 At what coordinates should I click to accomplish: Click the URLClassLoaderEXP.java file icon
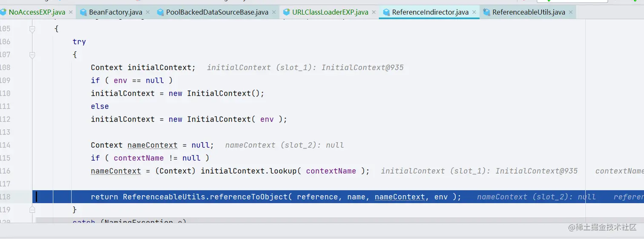click(287, 12)
